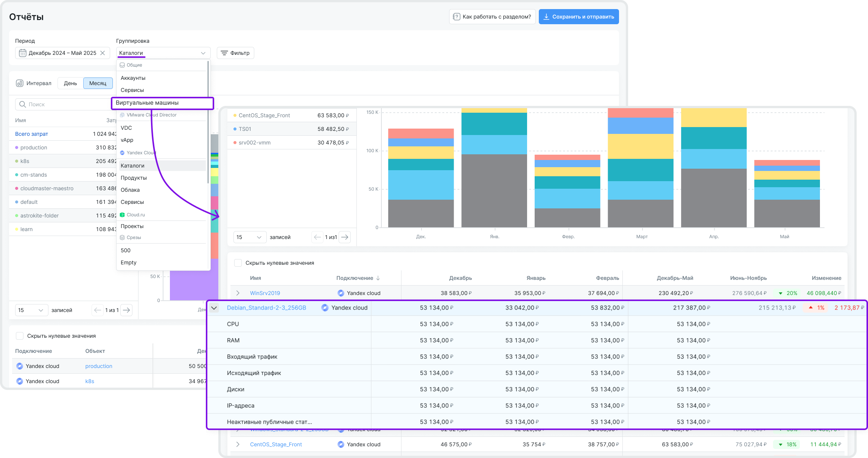This screenshot has height=458, width=868.
Task: Click the download icon on Сохранить и отправить
Action: [546, 17]
